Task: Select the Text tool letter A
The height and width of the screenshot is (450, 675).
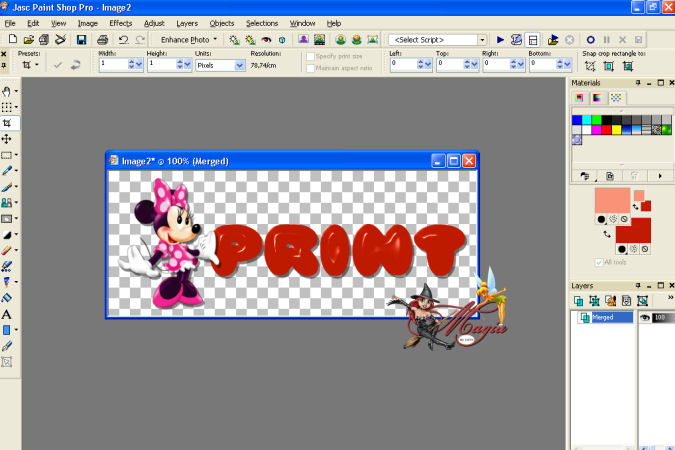Action: [6, 314]
